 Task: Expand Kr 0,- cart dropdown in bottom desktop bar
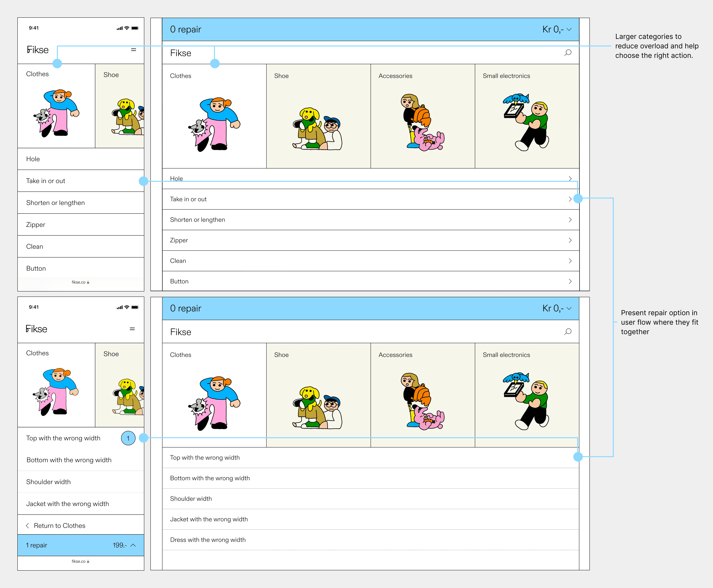[x=569, y=309]
